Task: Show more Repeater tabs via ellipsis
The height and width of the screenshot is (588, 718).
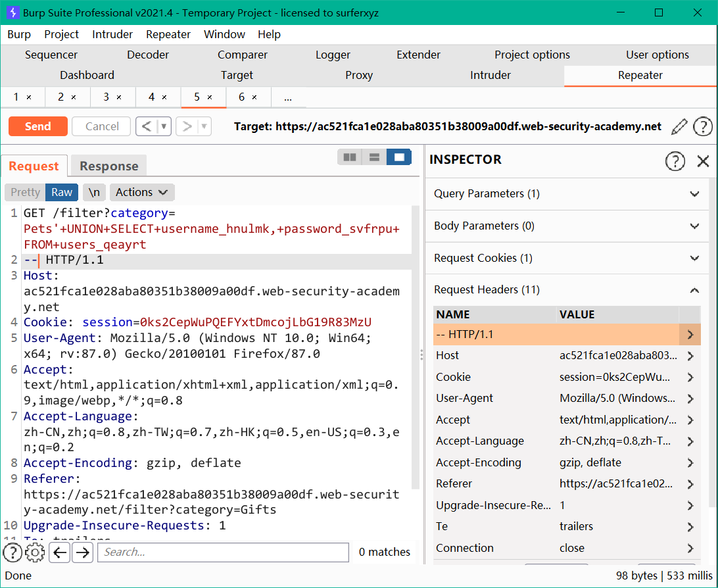Action: pos(288,97)
